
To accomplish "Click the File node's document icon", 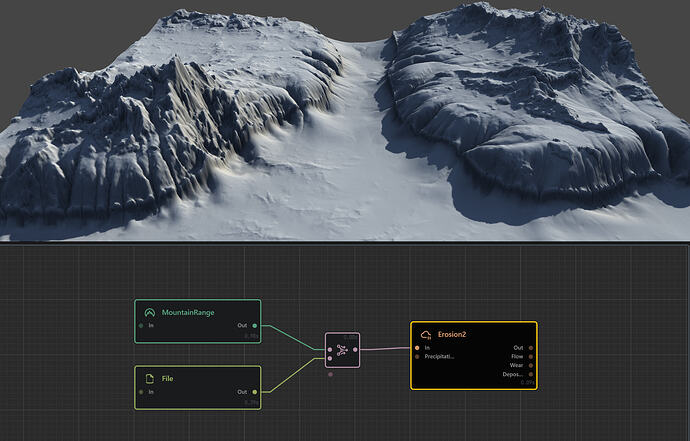I will (150, 379).
